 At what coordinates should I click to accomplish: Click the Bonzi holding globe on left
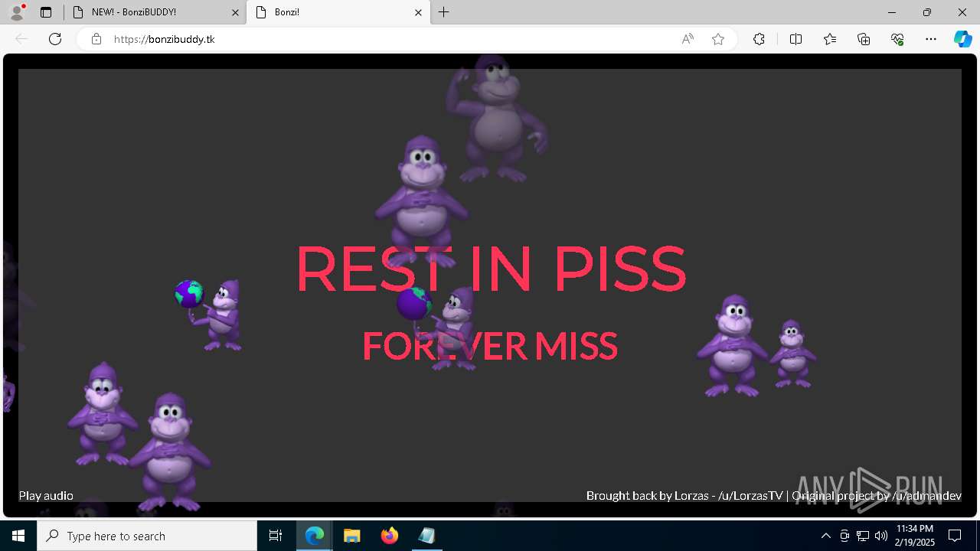209,314
